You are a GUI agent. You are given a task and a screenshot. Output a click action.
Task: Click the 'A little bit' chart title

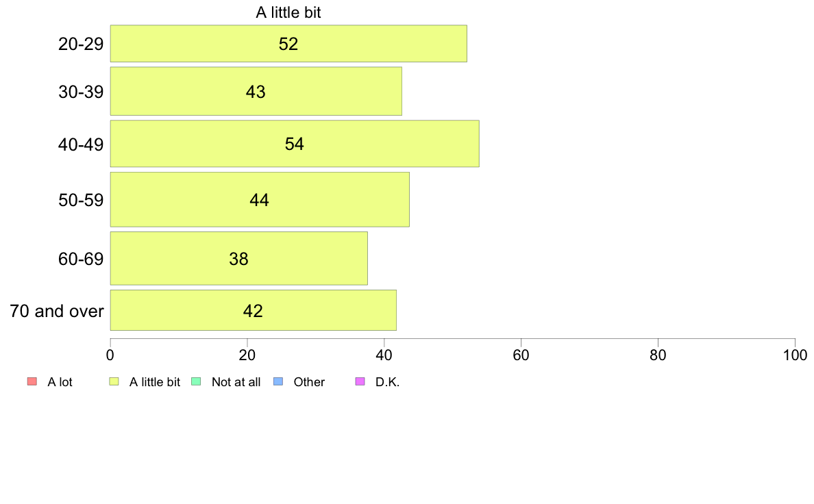click(x=288, y=12)
